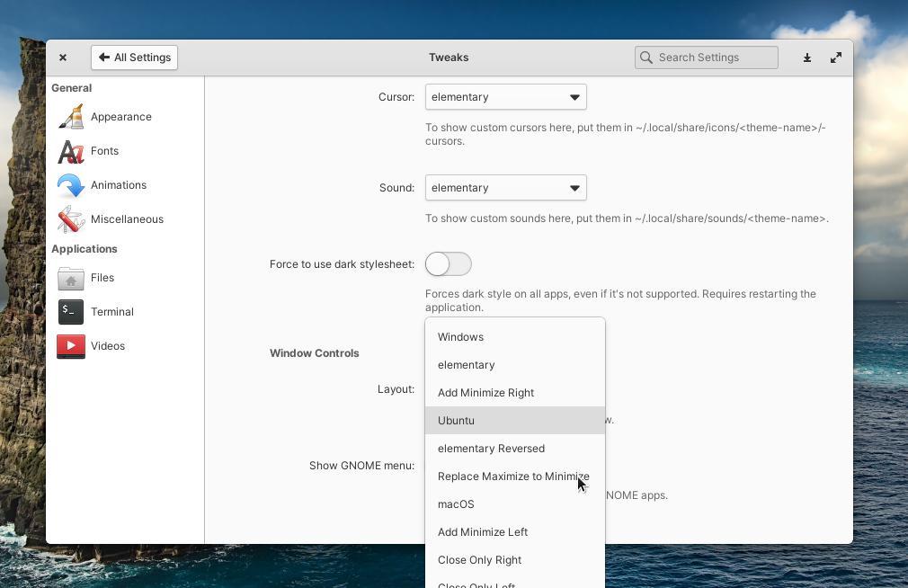Select the Fonts section icon
This screenshot has height=588, width=908.
(x=71, y=150)
